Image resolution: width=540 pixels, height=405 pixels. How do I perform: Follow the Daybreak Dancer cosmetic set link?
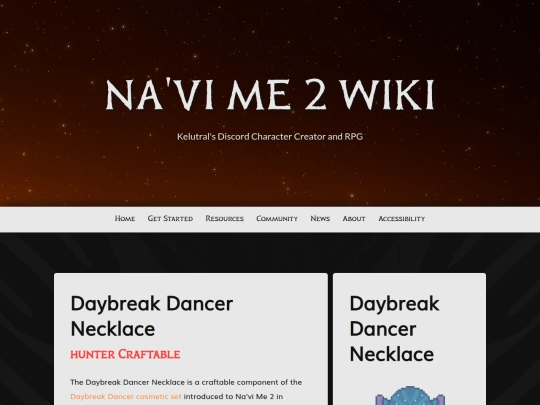click(126, 396)
